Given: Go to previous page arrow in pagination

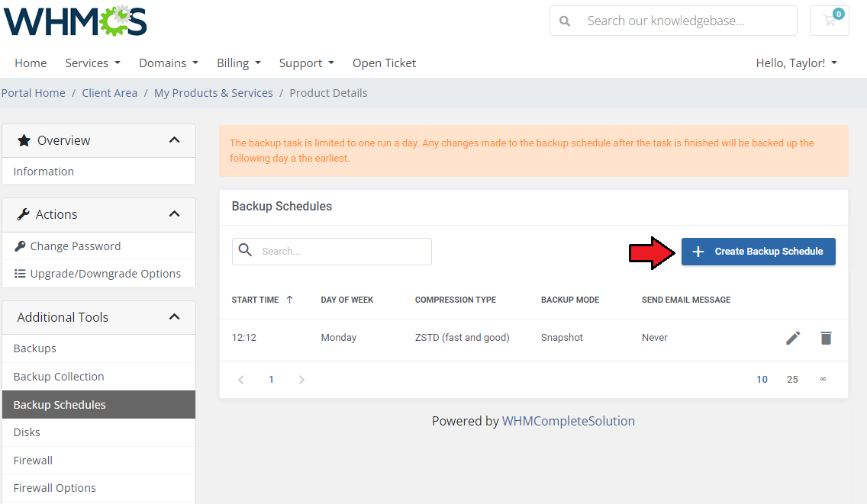Looking at the screenshot, I should pos(241,380).
